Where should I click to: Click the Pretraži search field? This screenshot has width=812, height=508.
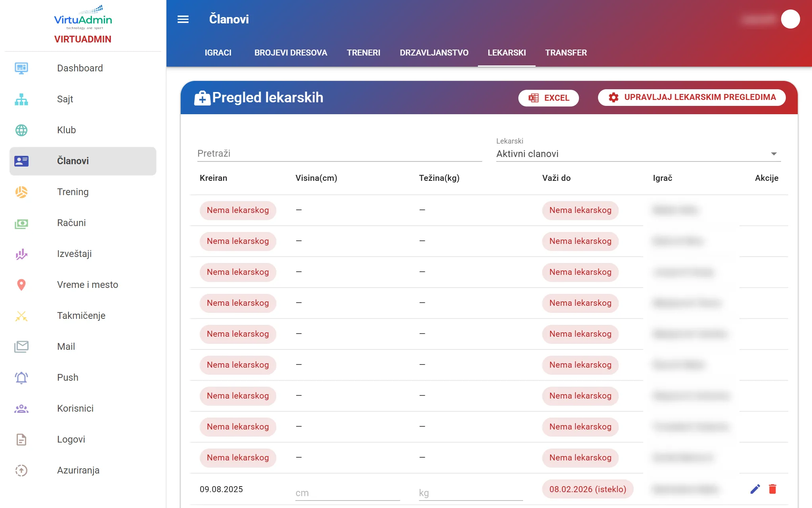tap(340, 154)
